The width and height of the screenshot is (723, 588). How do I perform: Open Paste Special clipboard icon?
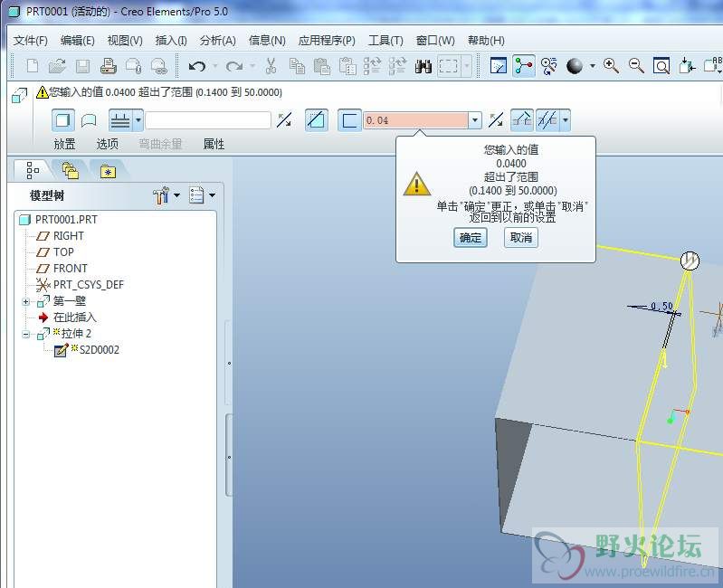[x=347, y=66]
